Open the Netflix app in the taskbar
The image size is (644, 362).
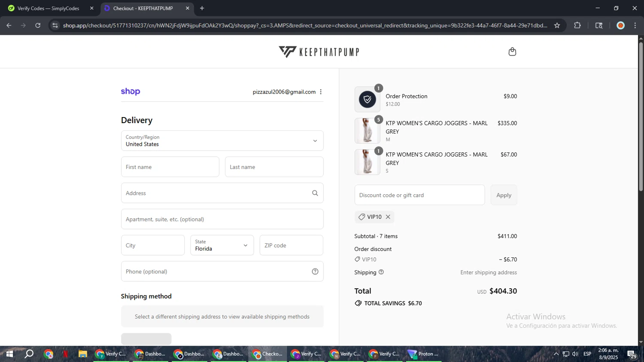pyautogui.click(x=65, y=354)
